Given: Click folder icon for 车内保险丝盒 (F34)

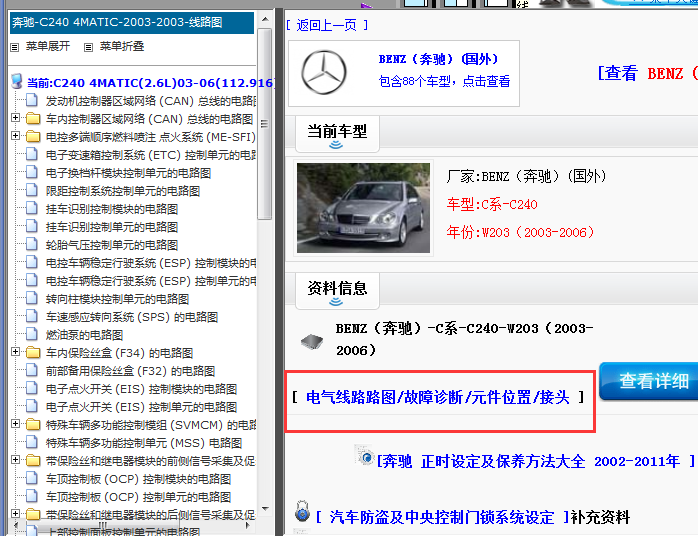Looking at the screenshot, I should pyautogui.click(x=33, y=353).
